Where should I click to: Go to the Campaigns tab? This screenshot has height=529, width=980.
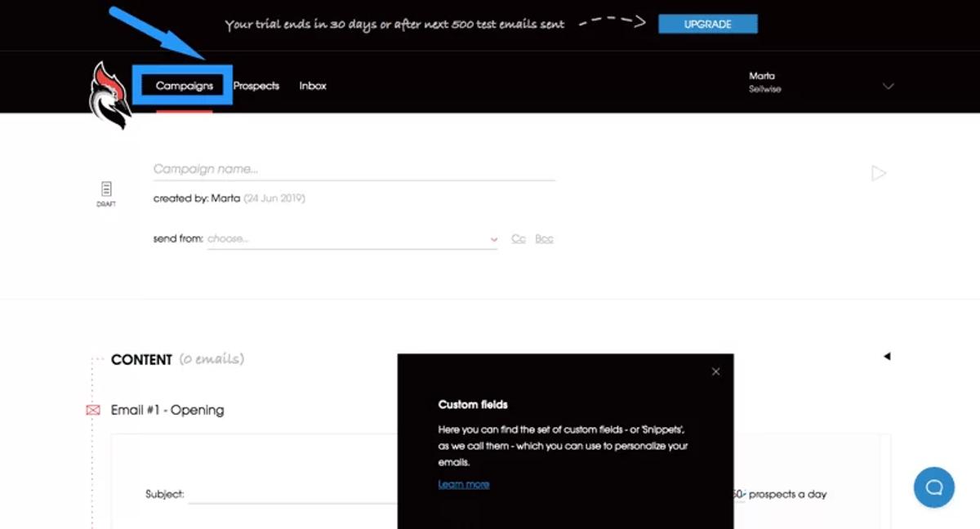(x=185, y=86)
